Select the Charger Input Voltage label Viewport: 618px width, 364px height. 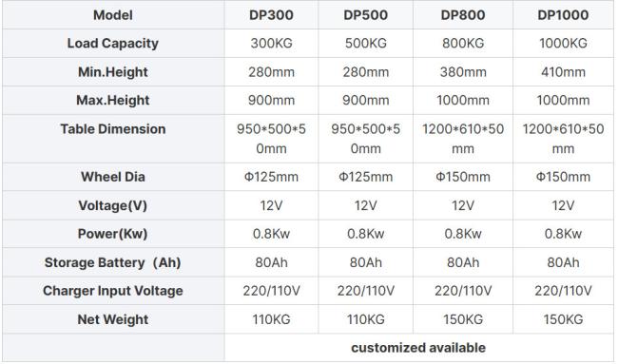coord(113,291)
